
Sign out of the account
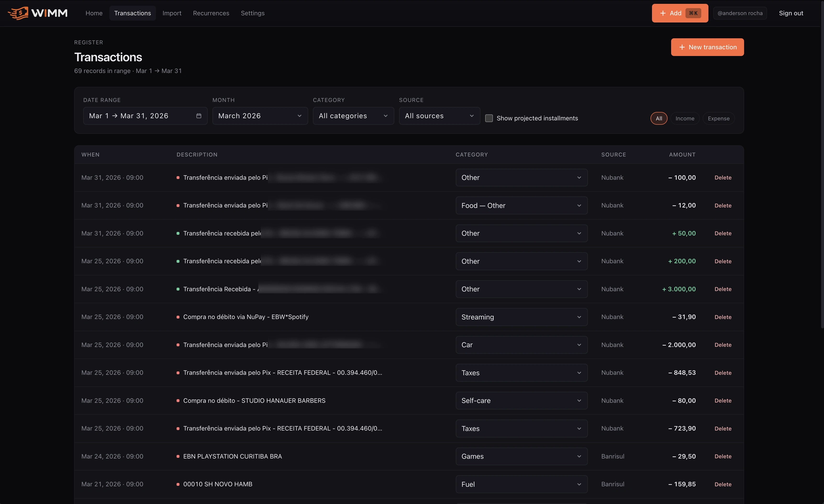[791, 13]
